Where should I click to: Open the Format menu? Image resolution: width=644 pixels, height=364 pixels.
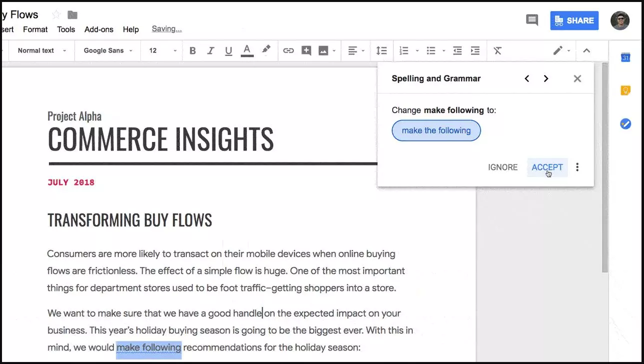[x=35, y=29]
